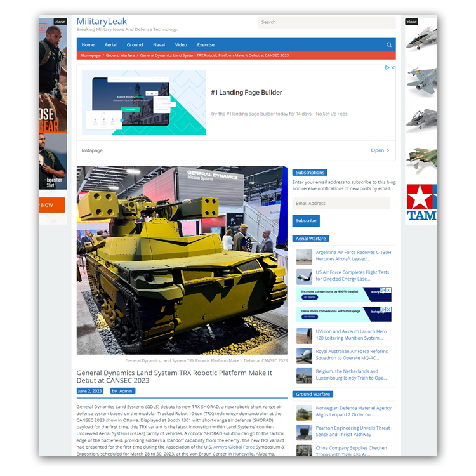
Task: Click the Subscriptions section label
Action: tap(310, 173)
